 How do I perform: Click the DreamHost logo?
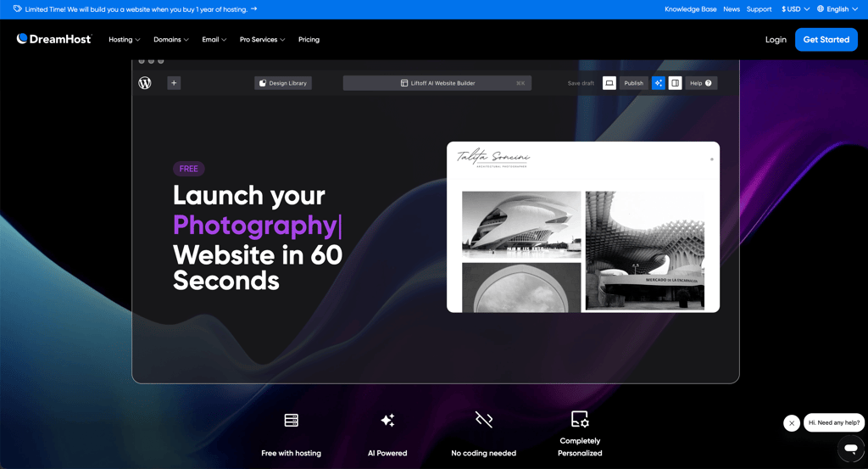pos(53,39)
